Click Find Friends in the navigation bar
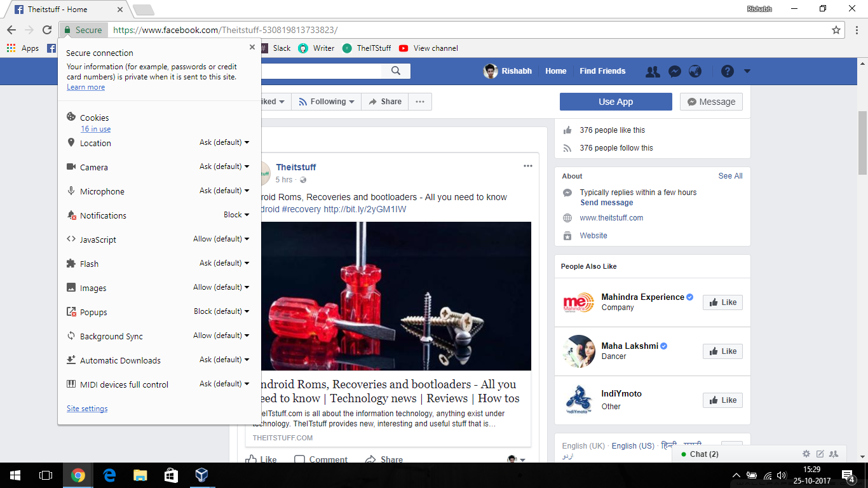Image resolution: width=868 pixels, height=488 pixels. point(602,71)
